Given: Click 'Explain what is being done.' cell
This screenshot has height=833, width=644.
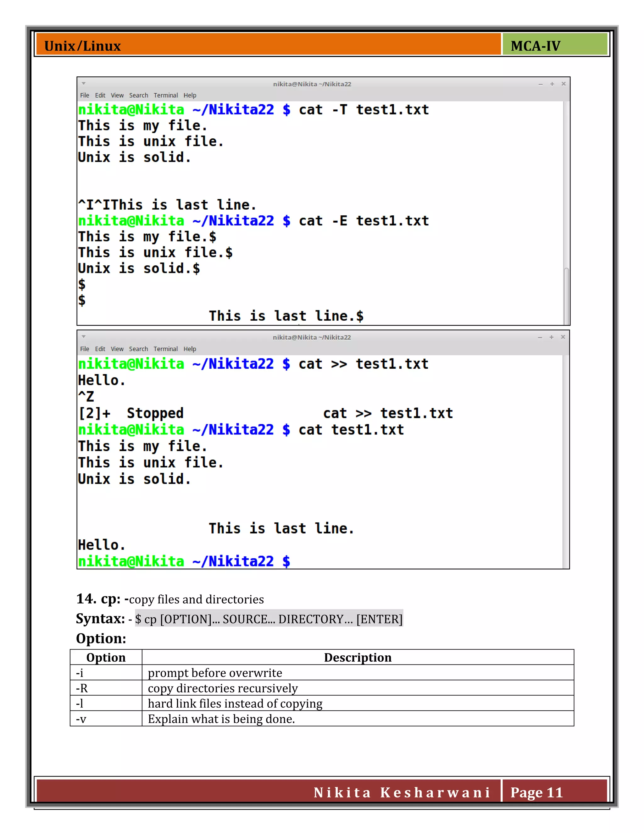Looking at the screenshot, I should (x=358, y=719).
